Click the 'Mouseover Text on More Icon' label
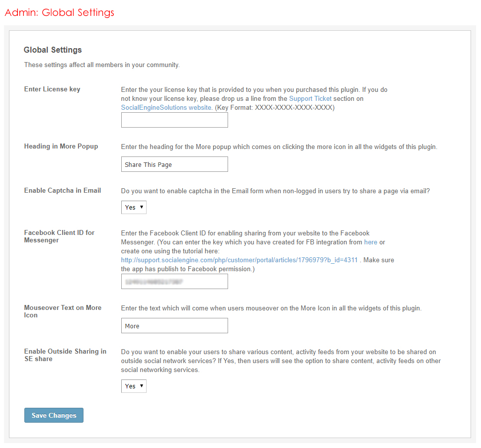Image resolution: width=481 pixels, height=448 pixels. tap(63, 311)
